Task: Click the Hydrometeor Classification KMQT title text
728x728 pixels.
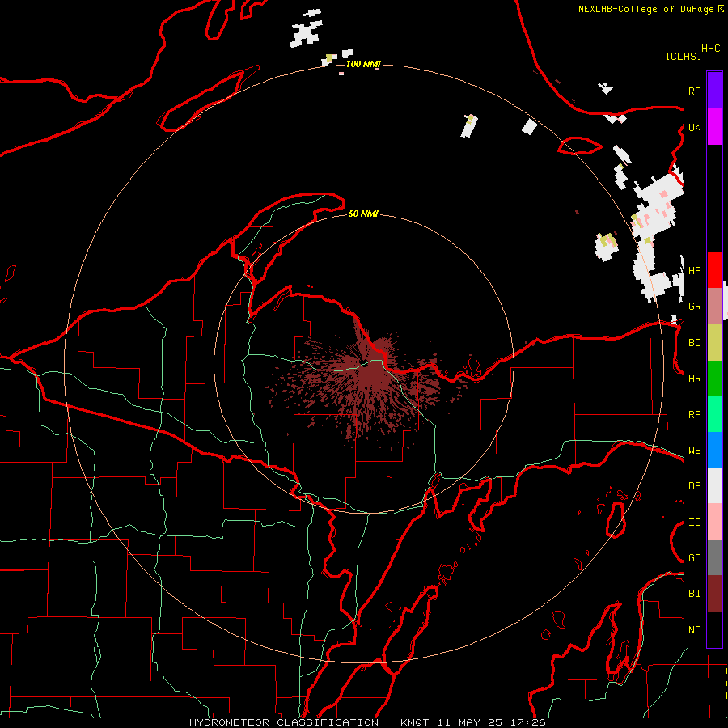Action: coord(367,722)
